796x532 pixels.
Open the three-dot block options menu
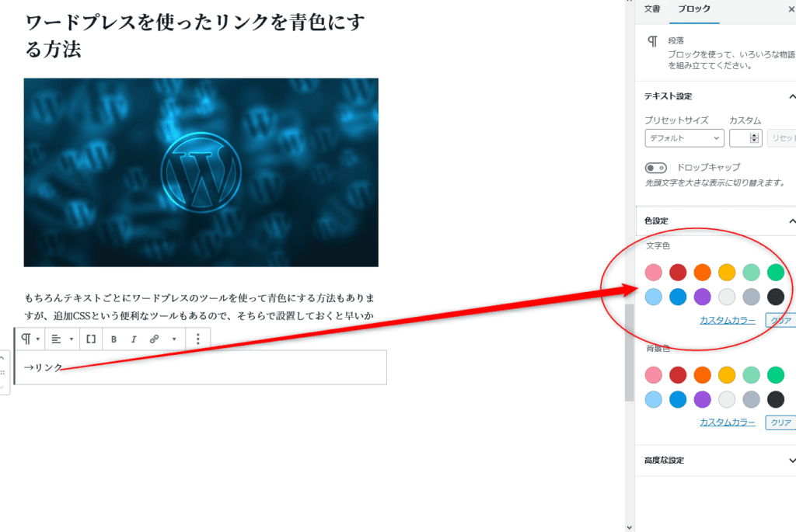pos(198,339)
